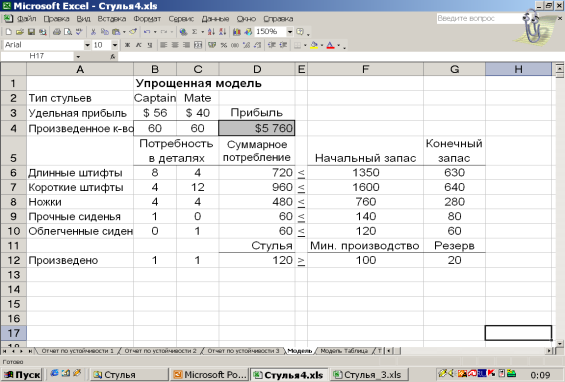
Task: Apply Percent style format icon
Action: pos(224,45)
